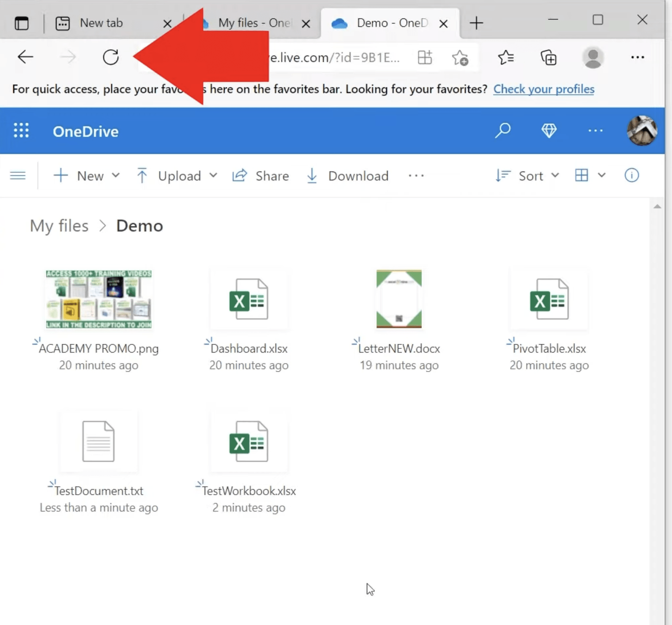This screenshot has width=672, height=625.
Task: Maximize the browser window
Action: click(x=597, y=19)
